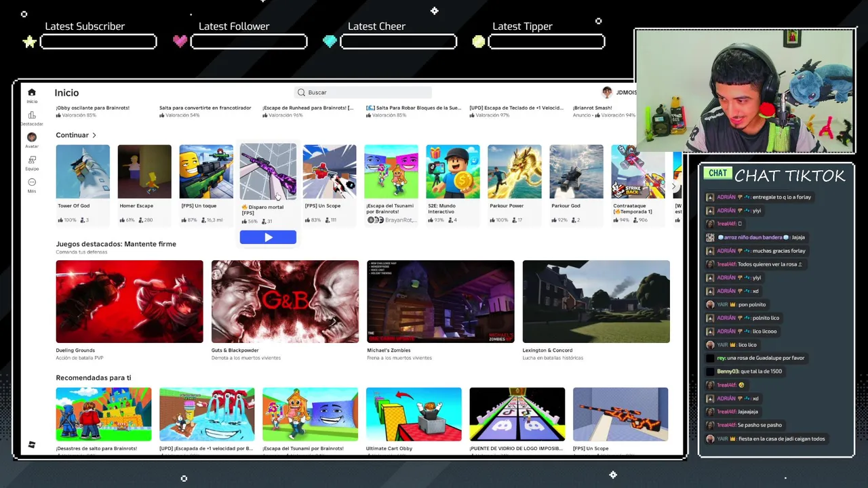Open ¡PUENTE DE VIDRIO DE LOGO thumbnail
The image size is (868, 488).
coord(517,414)
